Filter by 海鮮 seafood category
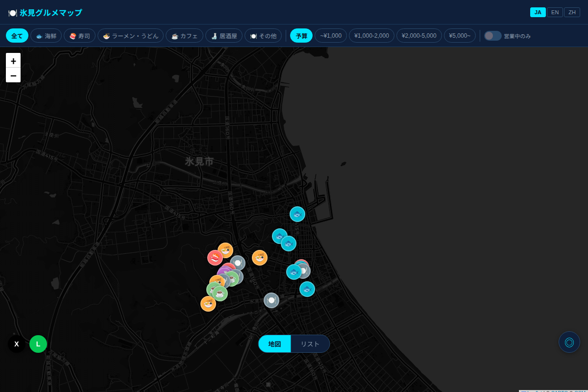Screen dimensions: 588x392 tap(46, 36)
